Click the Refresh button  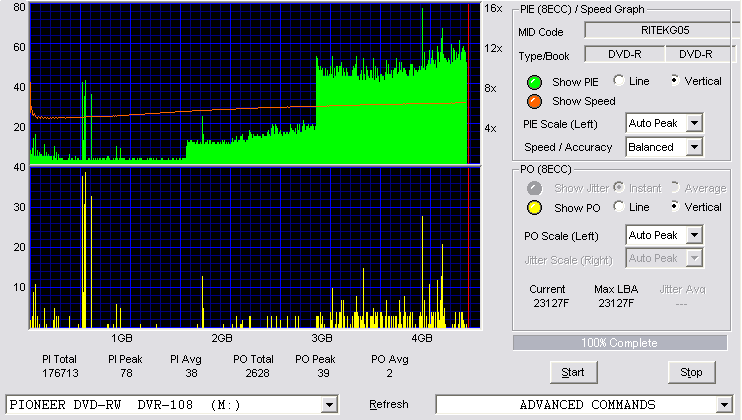(x=389, y=404)
